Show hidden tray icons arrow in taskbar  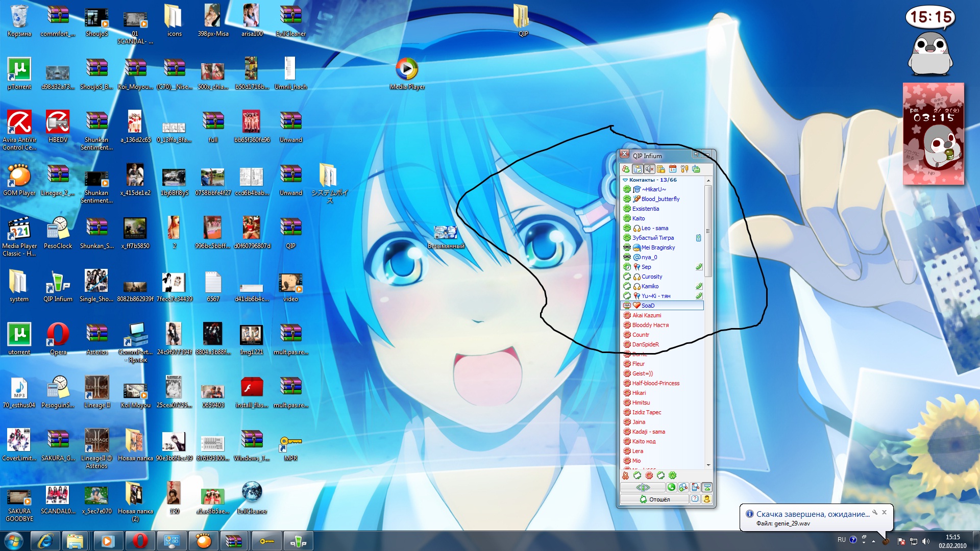pos(873,541)
